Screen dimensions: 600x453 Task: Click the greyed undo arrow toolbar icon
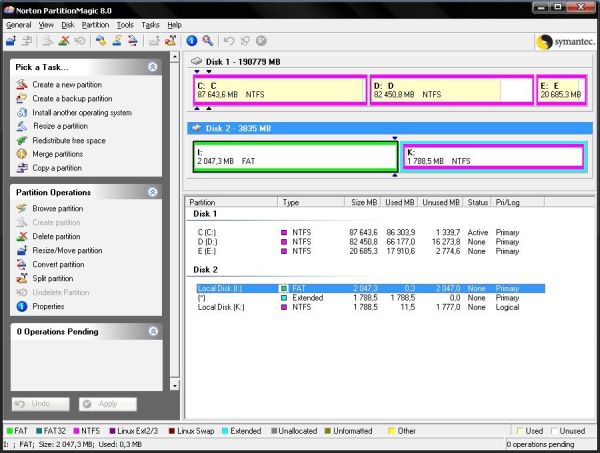pyautogui.click(x=229, y=41)
